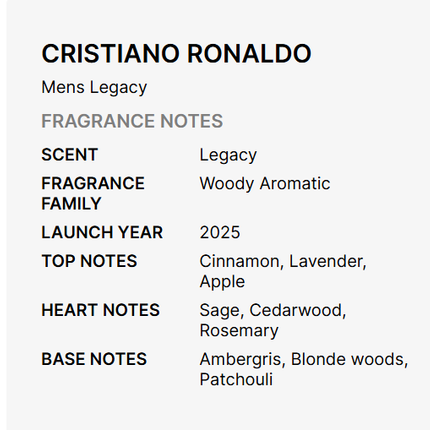Screen dimensions: 430x430
Task: Click the TOP NOTES label
Action: pyautogui.click(x=89, y=261)
